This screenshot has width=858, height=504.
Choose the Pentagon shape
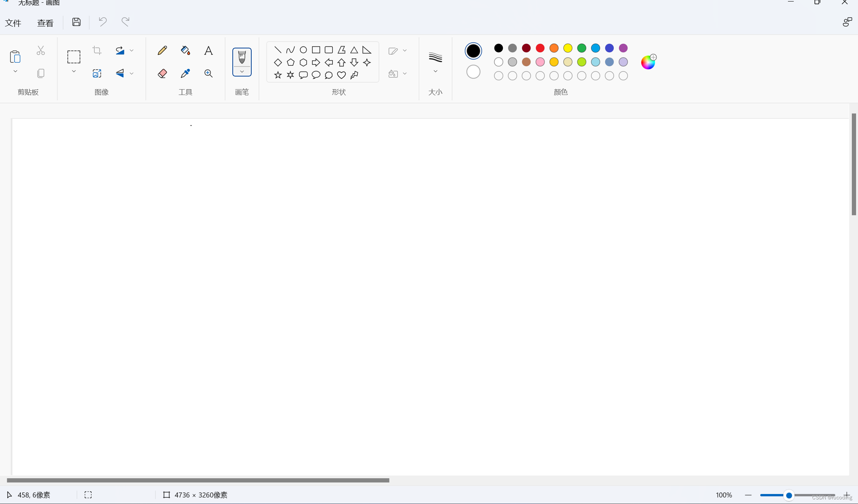click(290, 62)
